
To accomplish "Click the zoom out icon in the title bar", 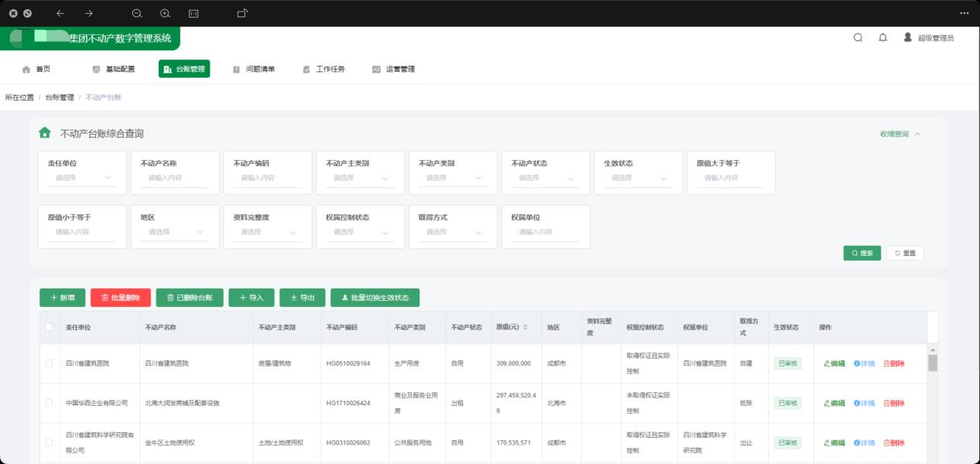I will tap(137, 13).
